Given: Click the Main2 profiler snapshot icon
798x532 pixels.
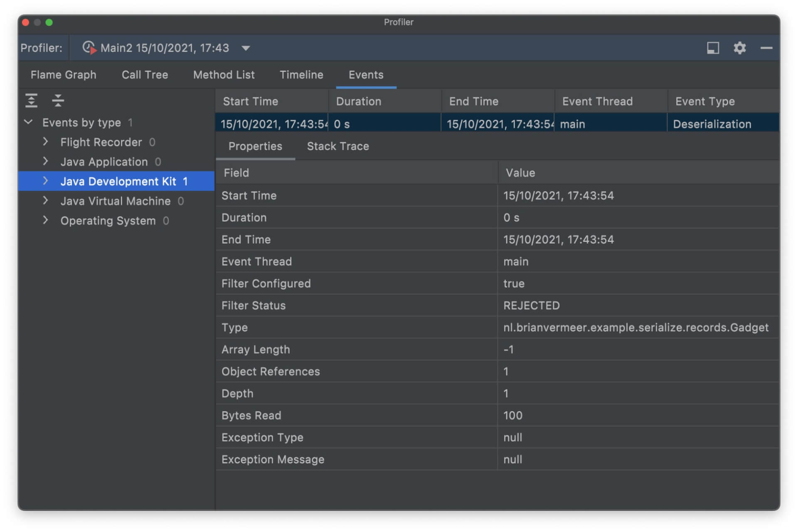Looking at the screenshot, I should [x=89, y=47].
